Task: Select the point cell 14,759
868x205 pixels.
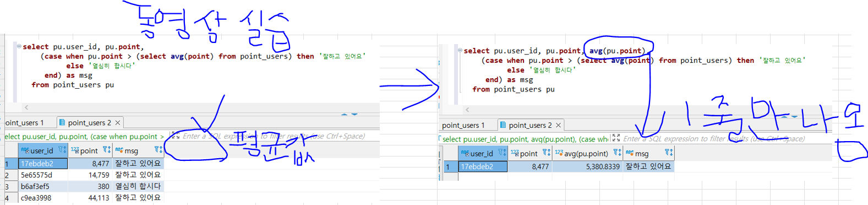Action: click(90, 175)
